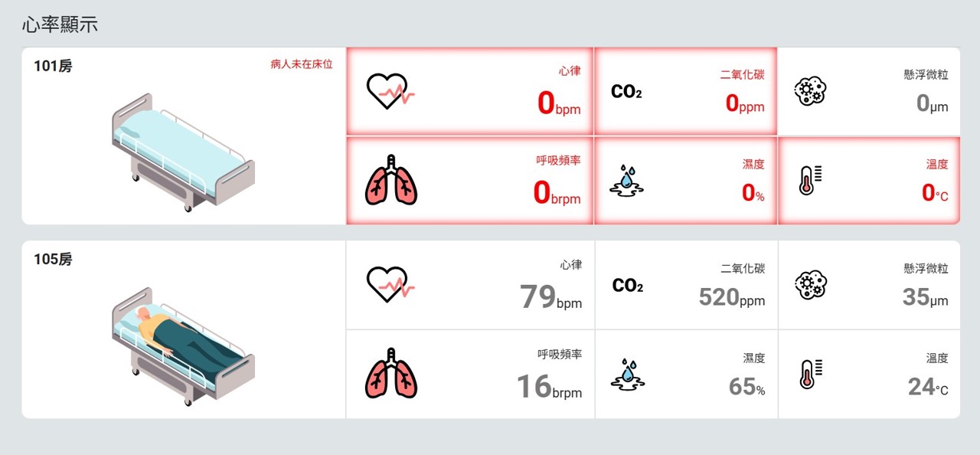Click the suspended particles icon for room 105
Image resolution: width=980 pixels, height=455 pixels.
click(x=810, y=284)
